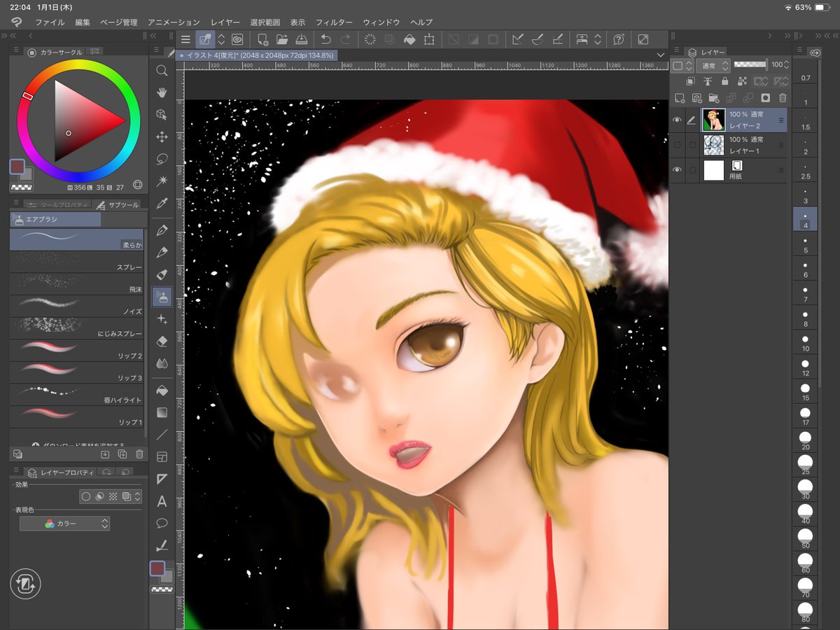The image size is (840, 630).
Task: Toggle Lock layer padlock icon
Action: pyautogui.click(x=724, y=82)
